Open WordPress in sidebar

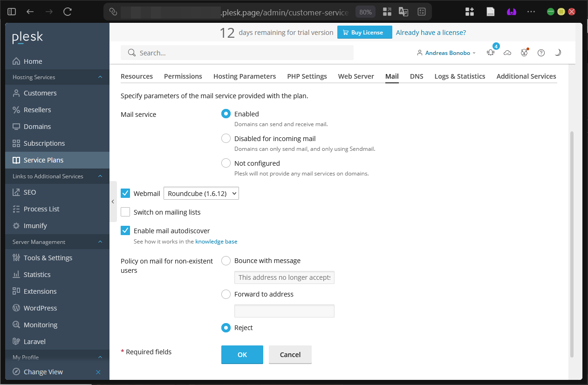[40, 308]
